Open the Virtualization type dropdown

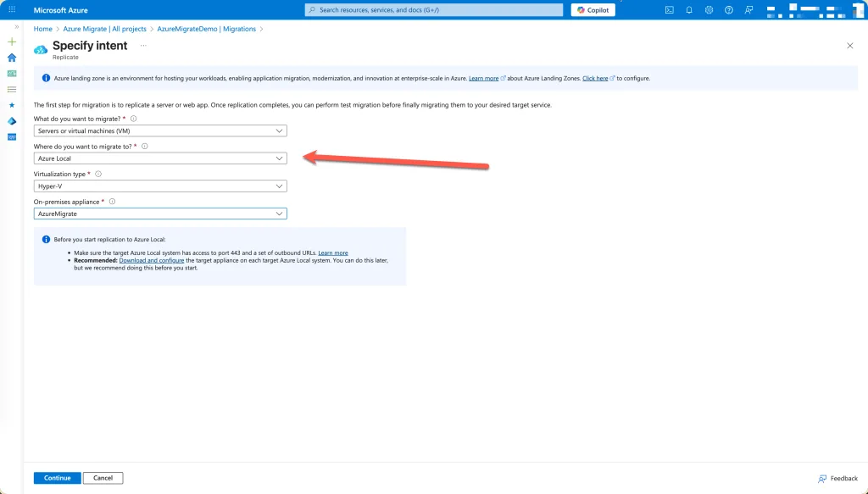tap(160, 186)
